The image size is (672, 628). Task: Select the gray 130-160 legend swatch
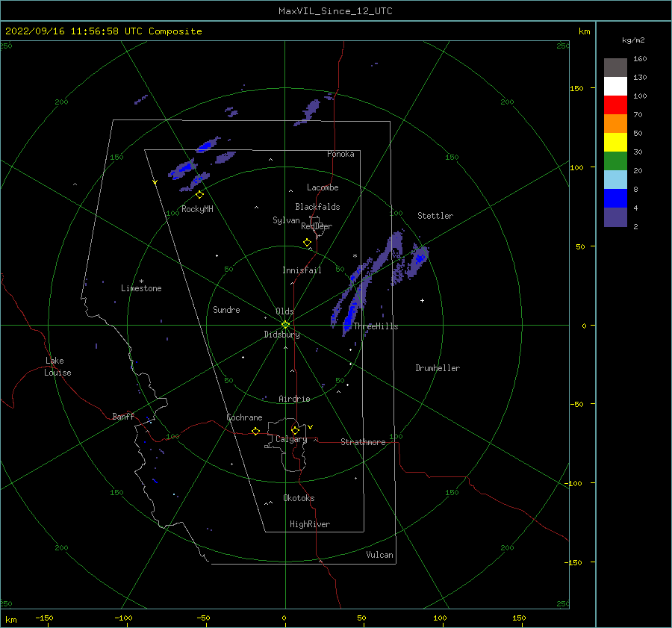pos(615,68)
